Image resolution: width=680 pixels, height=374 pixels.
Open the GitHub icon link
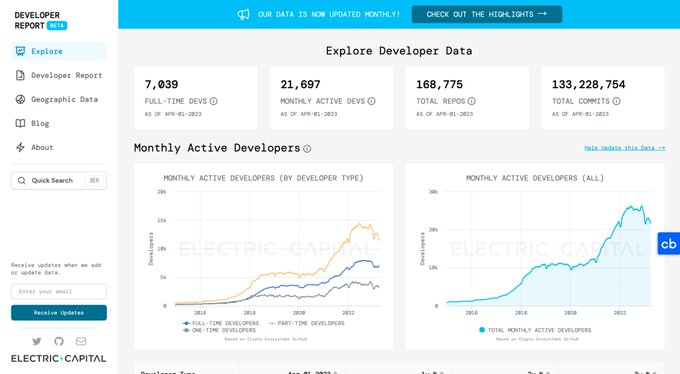pyautogui.click(x=59, y=341)
